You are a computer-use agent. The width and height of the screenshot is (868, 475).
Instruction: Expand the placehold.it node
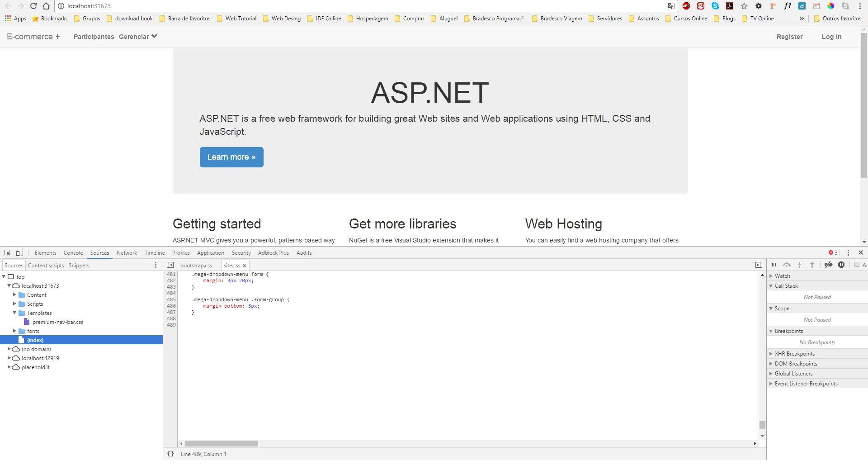9,367
